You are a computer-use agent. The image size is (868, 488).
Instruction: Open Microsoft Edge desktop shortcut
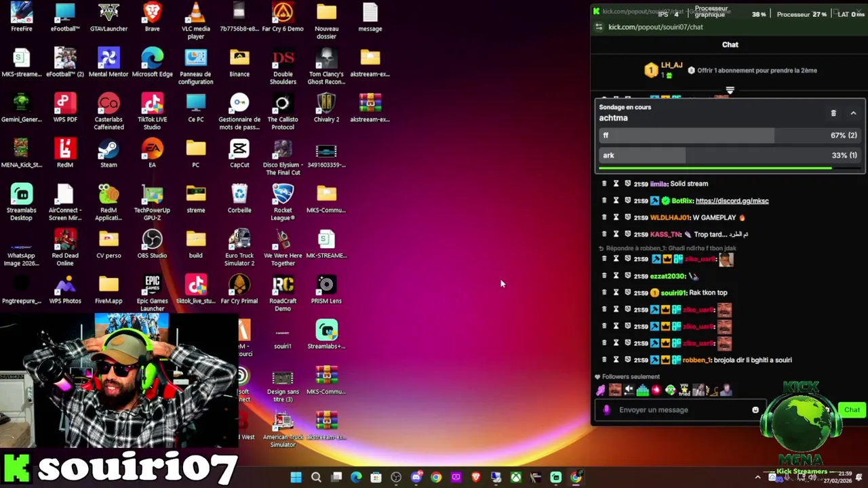(x=152, y=63)
